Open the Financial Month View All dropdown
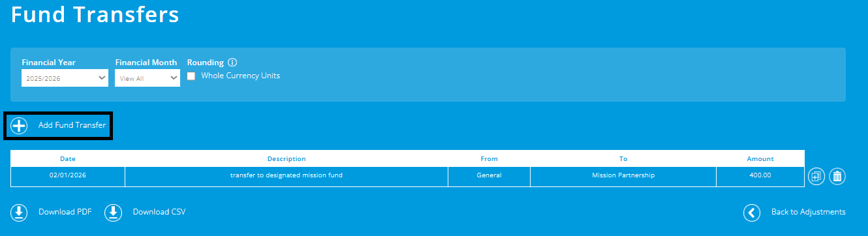Screen dimensions: 868x236 pos(147,78)
